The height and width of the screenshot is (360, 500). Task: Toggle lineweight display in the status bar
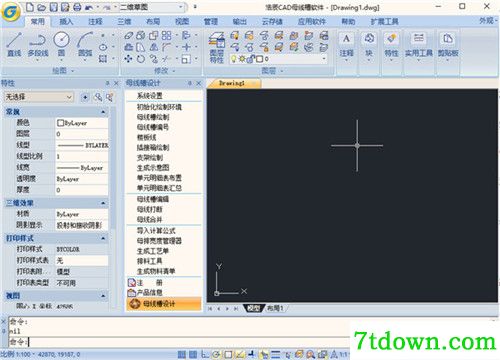(275, 354)
